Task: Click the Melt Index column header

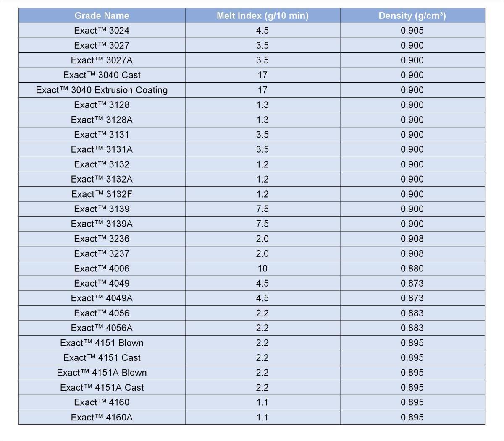Action: click(262, 16)
